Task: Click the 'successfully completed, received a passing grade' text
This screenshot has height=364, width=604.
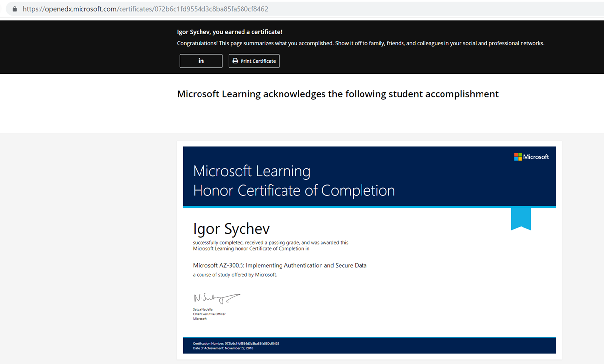Action: pyautogui.click(x=271, y=243)
